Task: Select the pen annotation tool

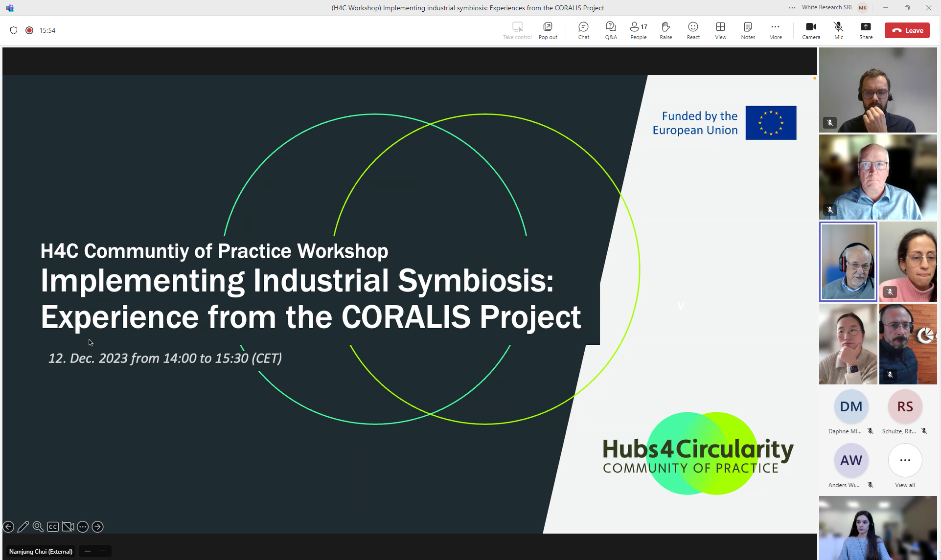Action: pyautogui.click(x=23, y=527)
